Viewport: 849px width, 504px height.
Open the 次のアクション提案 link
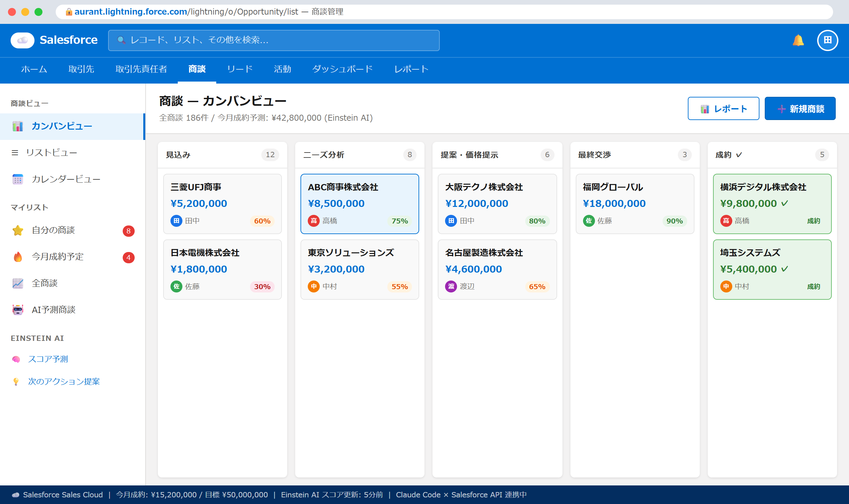64,381
